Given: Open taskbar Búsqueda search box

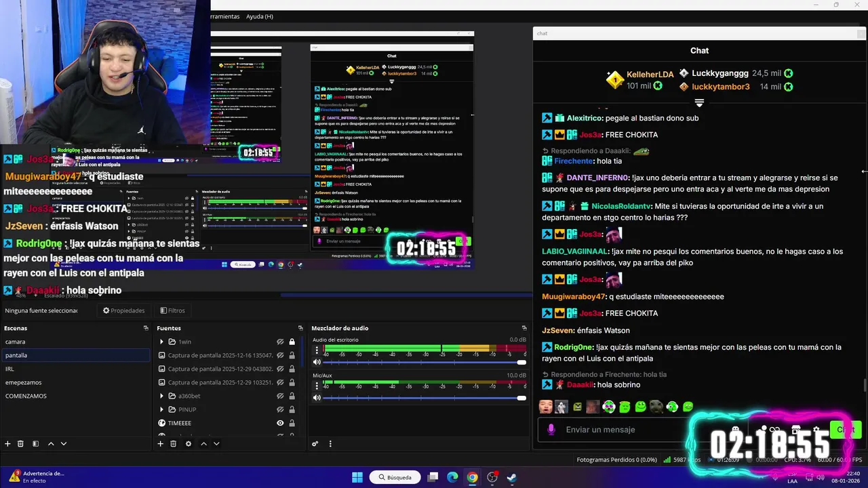Looking at the screenshot, I should [395, 477].
